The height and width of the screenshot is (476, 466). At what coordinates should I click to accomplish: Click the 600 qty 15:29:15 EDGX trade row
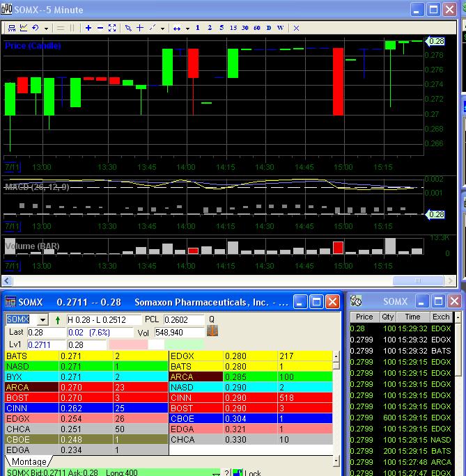401,418
